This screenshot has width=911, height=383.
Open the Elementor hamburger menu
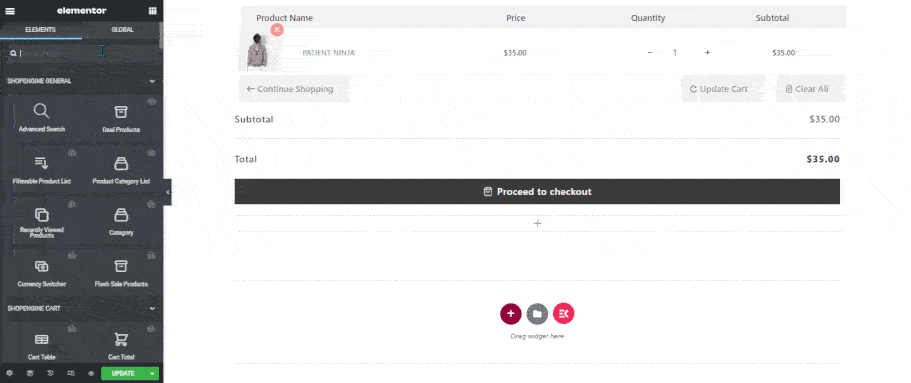(10, 10)
